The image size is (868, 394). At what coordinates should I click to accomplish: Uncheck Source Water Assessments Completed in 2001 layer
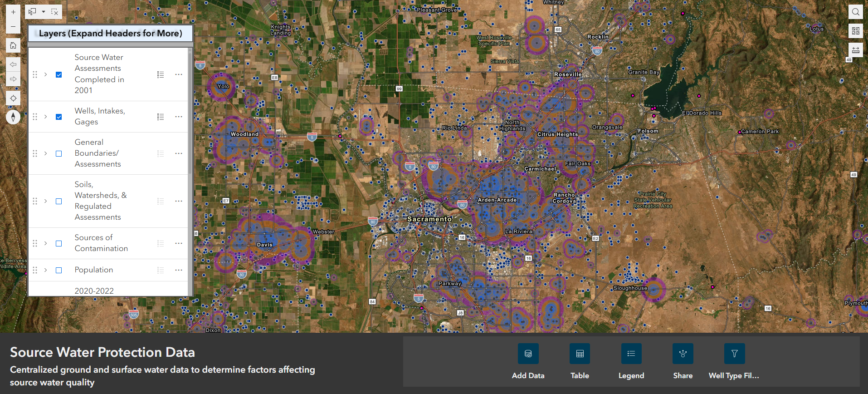coord(59,74)
